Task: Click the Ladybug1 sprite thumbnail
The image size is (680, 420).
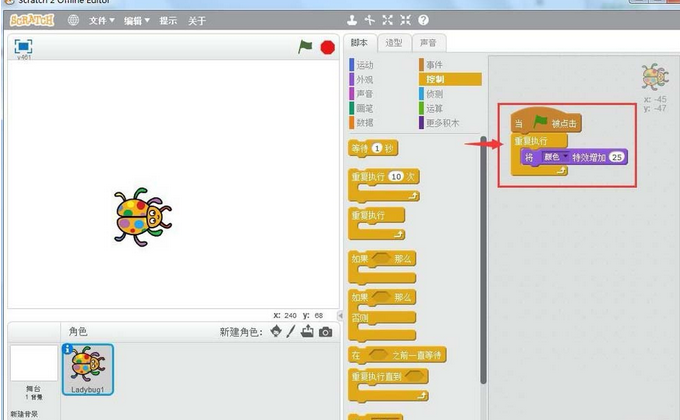Action: (x=88, y=368)
